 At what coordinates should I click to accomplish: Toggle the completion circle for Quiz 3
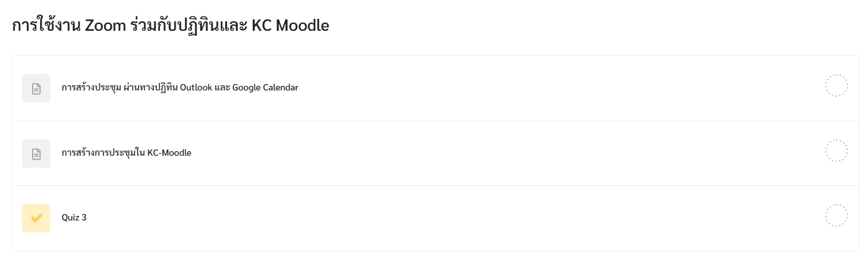[836, 215]
